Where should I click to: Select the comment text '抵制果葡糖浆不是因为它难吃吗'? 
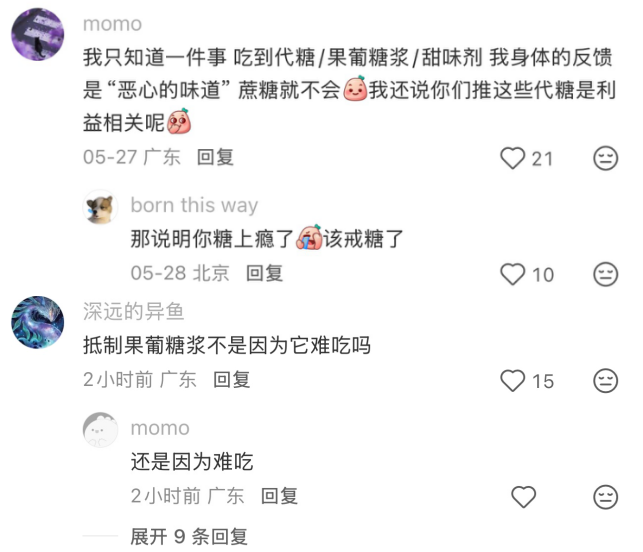point(227,345)
